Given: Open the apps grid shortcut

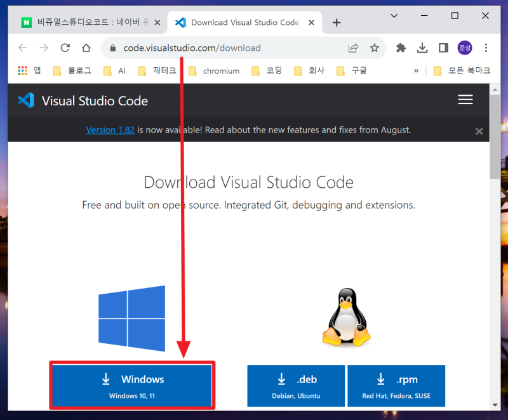Looking at the screenshot, I should pyautogui.click(x=29, y=70).
